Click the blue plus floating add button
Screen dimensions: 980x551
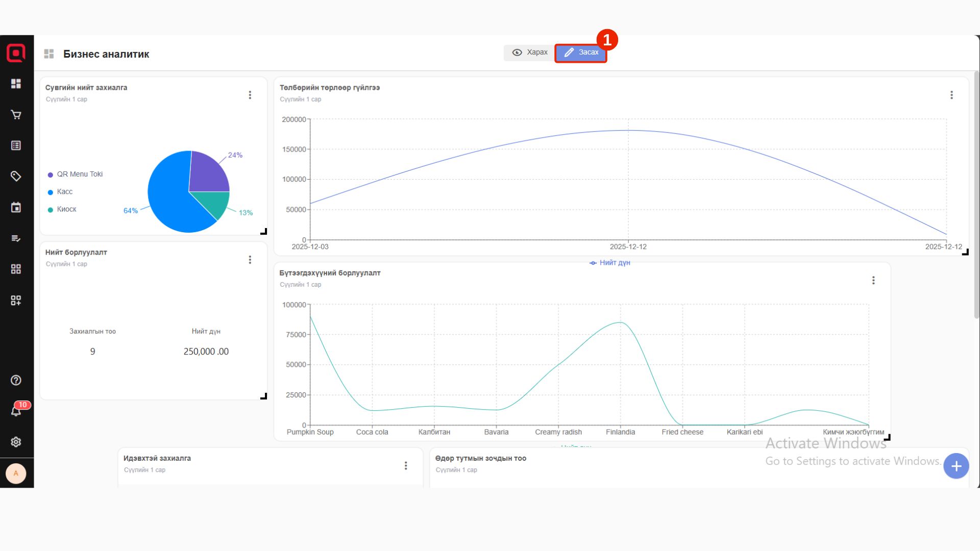point(956,466)
